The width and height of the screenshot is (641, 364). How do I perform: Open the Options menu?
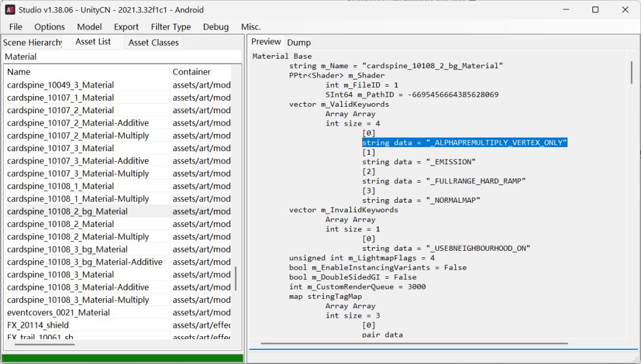point(49,27)
